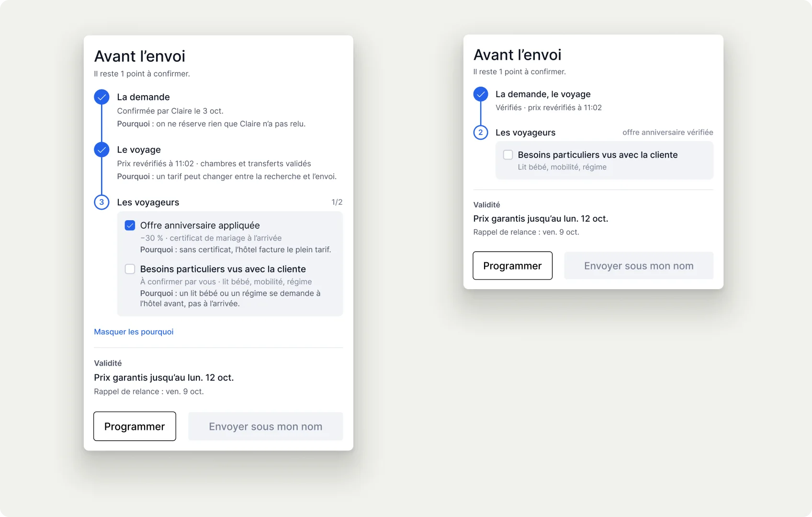Click the 1/2 progress counter
The height and width of the screenshot is (517, 812).
[337, 202]
